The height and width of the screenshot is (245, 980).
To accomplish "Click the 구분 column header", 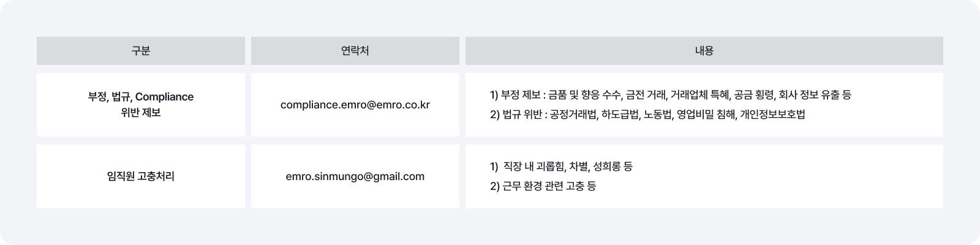I will [x=140, y=51].
